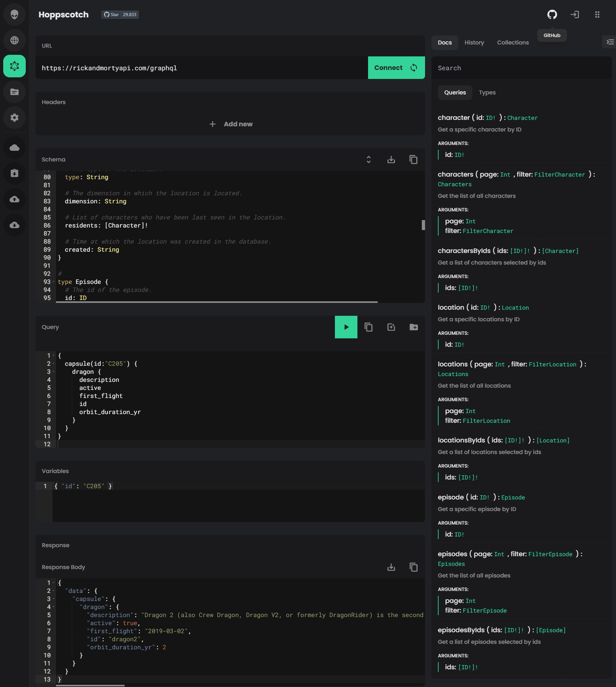Fold the response data block
Image resolution: width=616 pixels, height=687 pixels.
click(53, 591)
